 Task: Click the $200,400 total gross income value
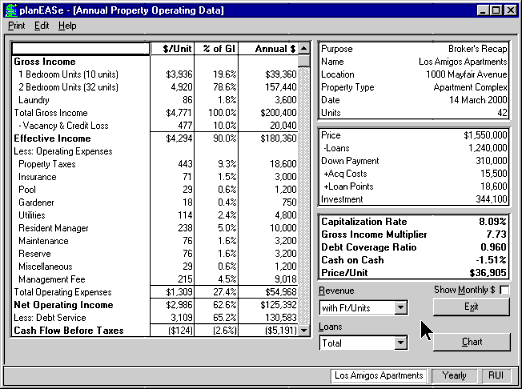click(x=278, y=113)
